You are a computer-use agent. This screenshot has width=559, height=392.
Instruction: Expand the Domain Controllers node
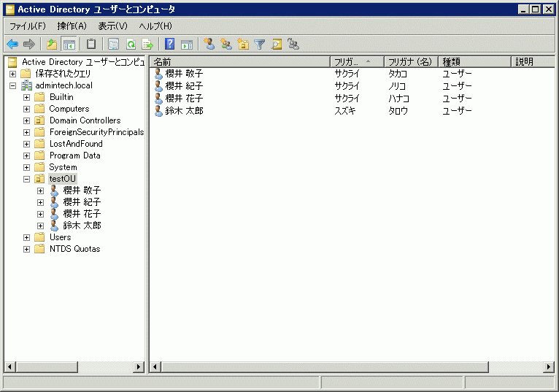27,121
